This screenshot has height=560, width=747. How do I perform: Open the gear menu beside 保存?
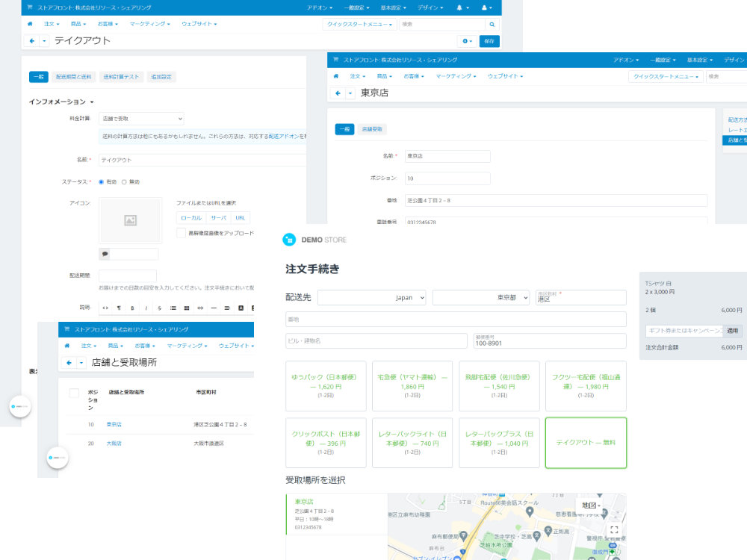click(467, 41)
